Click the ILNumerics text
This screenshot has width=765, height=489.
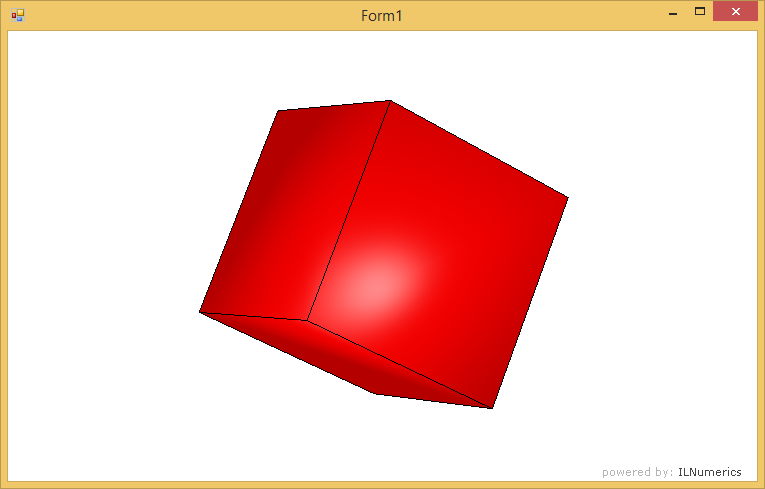click(709, 472)
